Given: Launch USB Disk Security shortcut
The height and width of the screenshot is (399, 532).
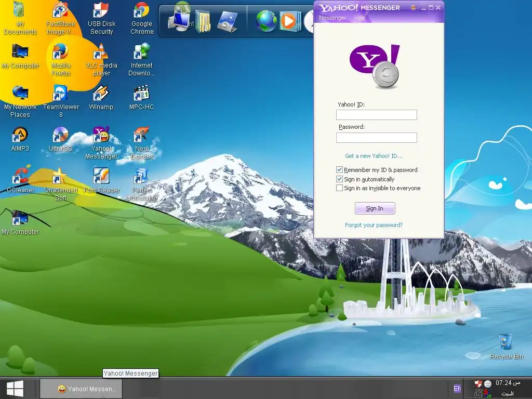Looking at the screenshot, I should (101, 18).
